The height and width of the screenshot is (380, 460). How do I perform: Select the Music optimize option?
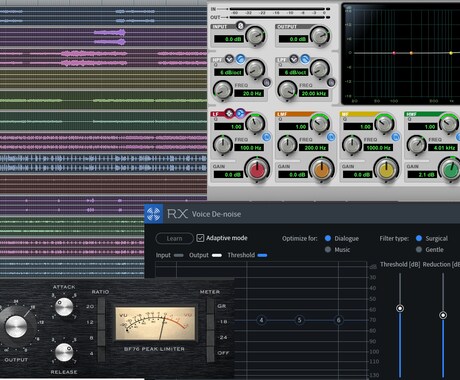coord(328,249)
